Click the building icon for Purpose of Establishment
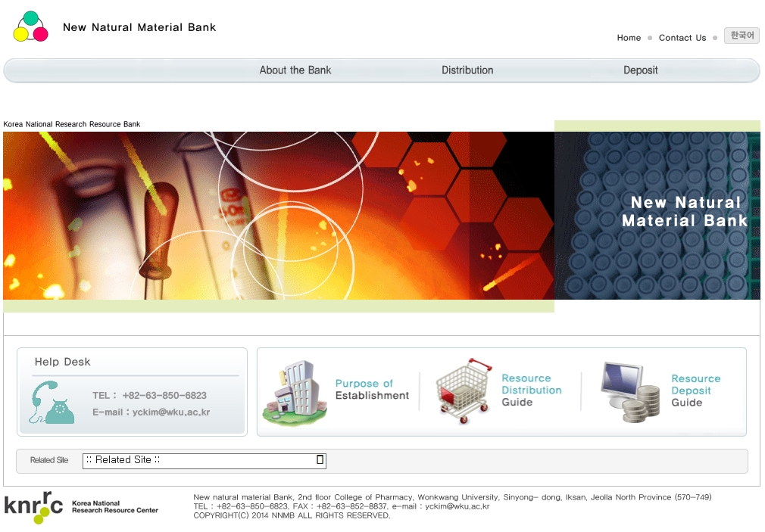The height and width of the screenshot is (532, 765). click(295, 393)
